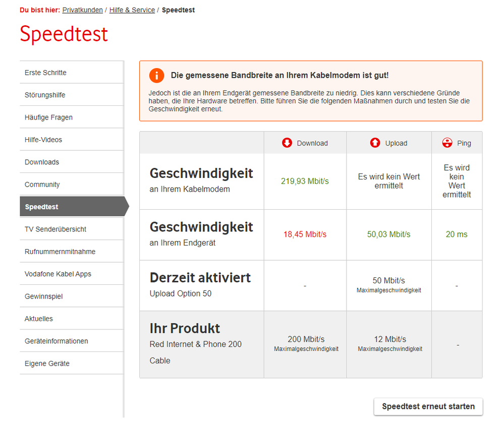The image size is (504, 423).
Task: Go to Hilfe & Service breadcrumb
Action: (x=132, y=10)
